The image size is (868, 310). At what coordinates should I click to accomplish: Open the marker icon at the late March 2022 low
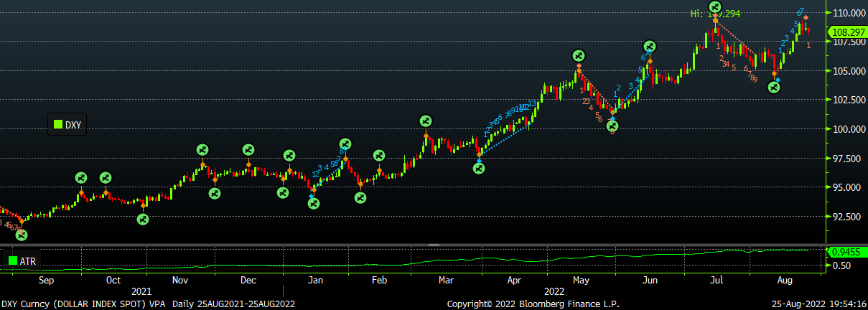[479, 168]
